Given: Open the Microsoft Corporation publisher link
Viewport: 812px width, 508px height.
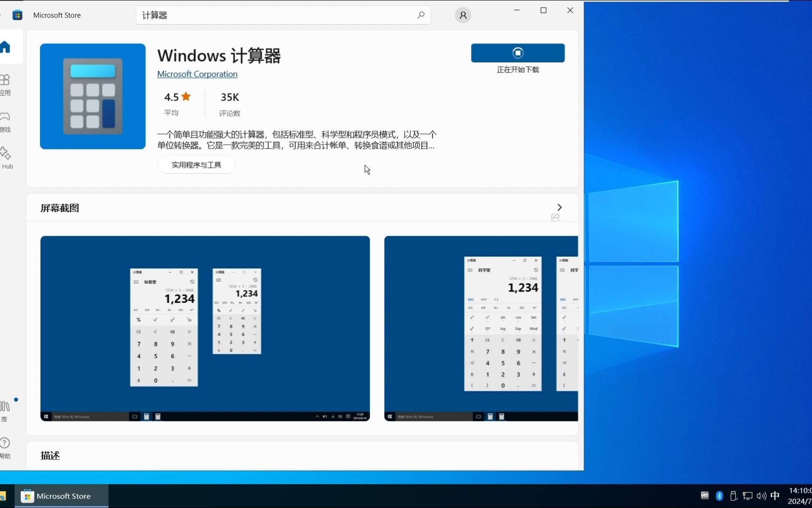Looking at the screenshot, I should point(197,74).
